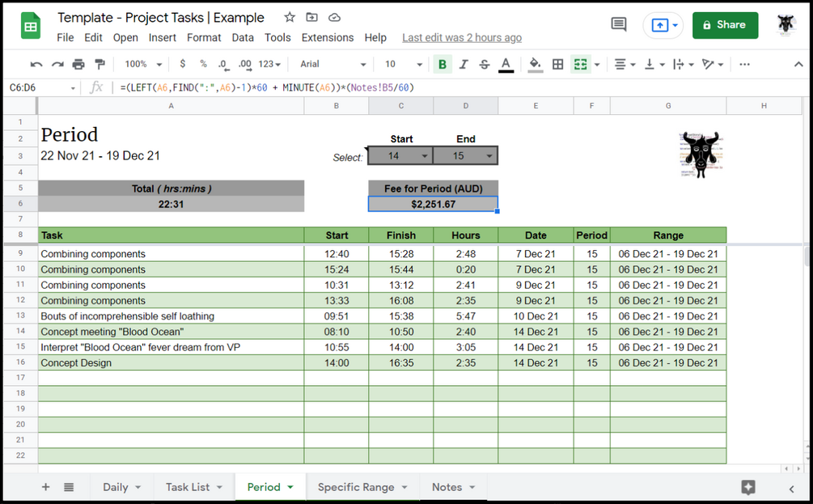The width and height of the screenshot is (813, 504).
Task: Apply strikethrough formatting icon
Action: [484, 64]
